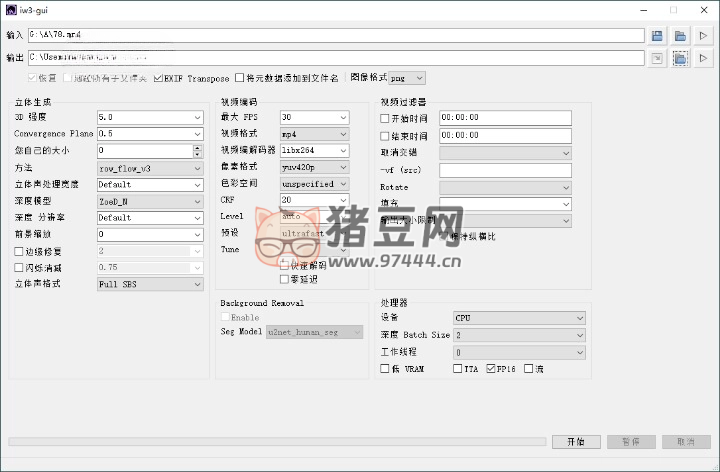Increase 您自己的大小 using spinner up arrow
Image resolution: width=720 pixels, height=472 pixels.
[x=197, y=147]
